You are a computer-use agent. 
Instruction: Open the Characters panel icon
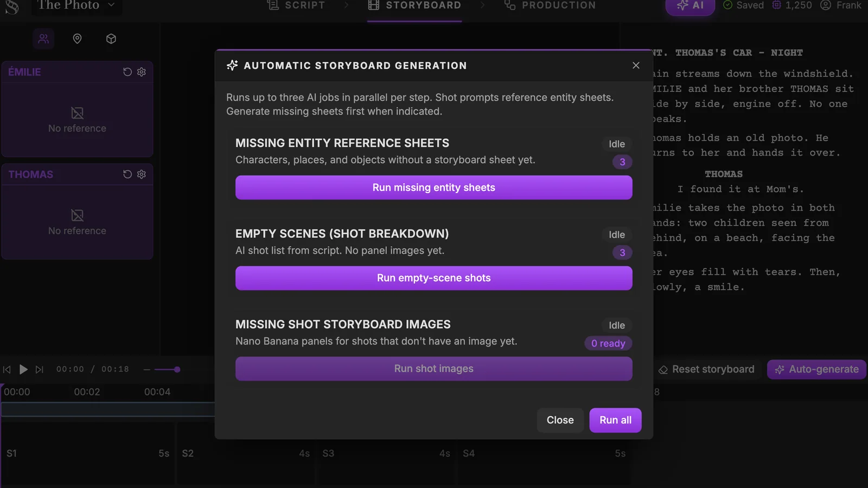click(x=43, y=38)
